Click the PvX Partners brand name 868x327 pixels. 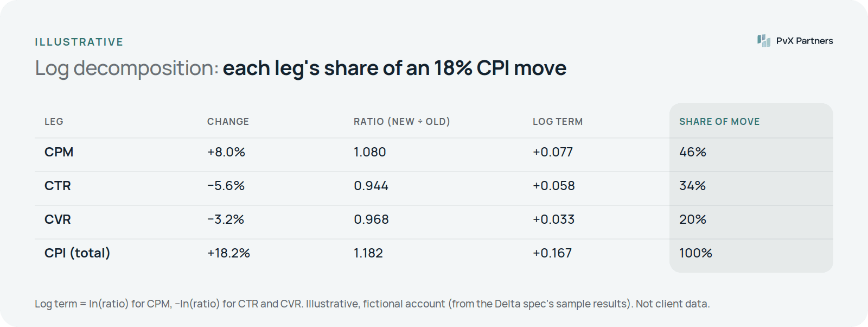805,41
